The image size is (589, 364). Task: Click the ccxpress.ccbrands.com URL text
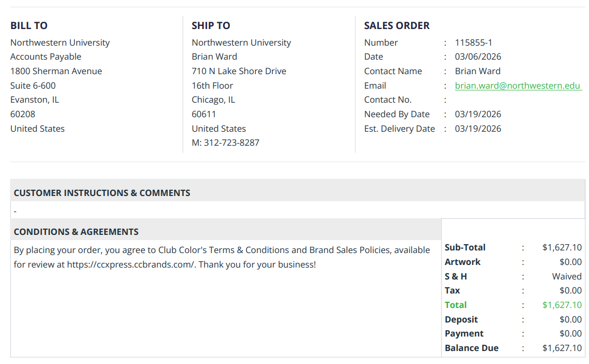131,264
